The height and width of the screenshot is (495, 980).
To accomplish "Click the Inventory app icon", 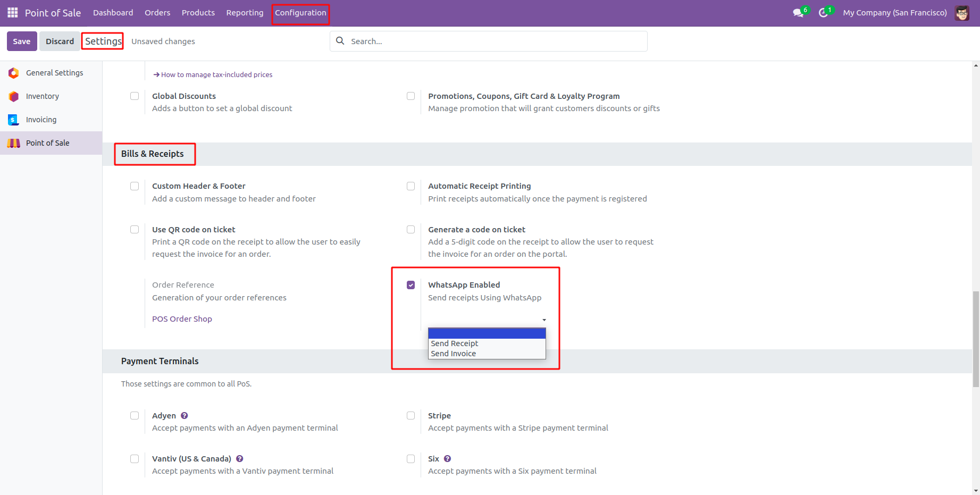I will click(14, 96).
